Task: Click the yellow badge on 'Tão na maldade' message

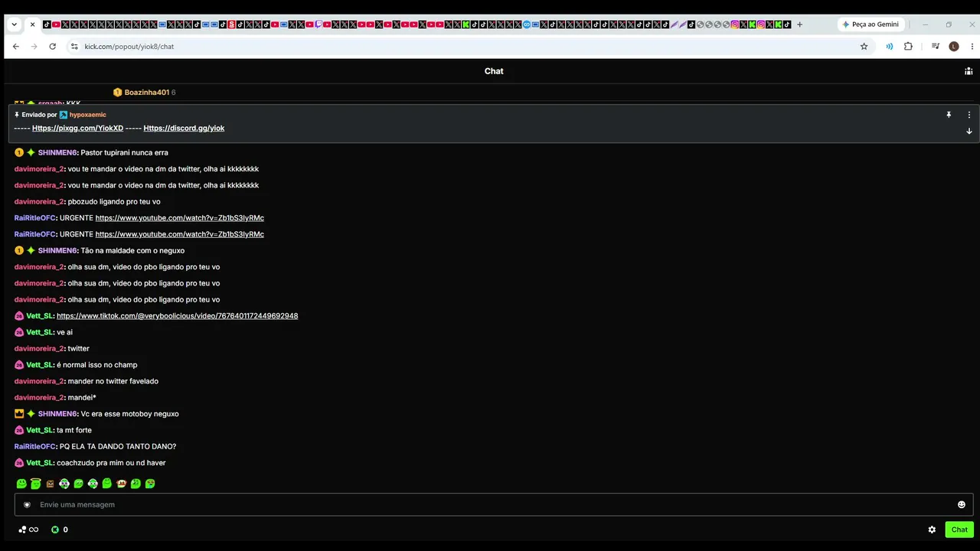Action: [x=19, y=250]
